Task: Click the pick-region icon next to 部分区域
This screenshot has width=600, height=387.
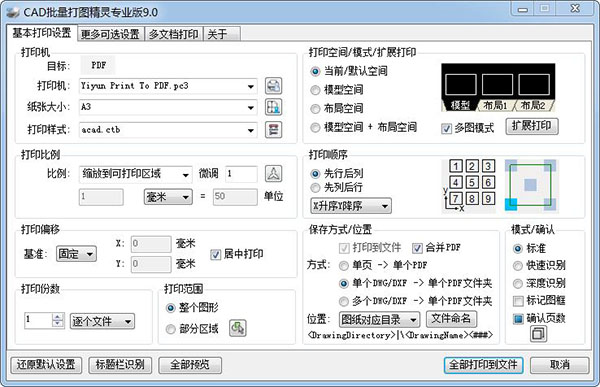Action: coord(238,328)
